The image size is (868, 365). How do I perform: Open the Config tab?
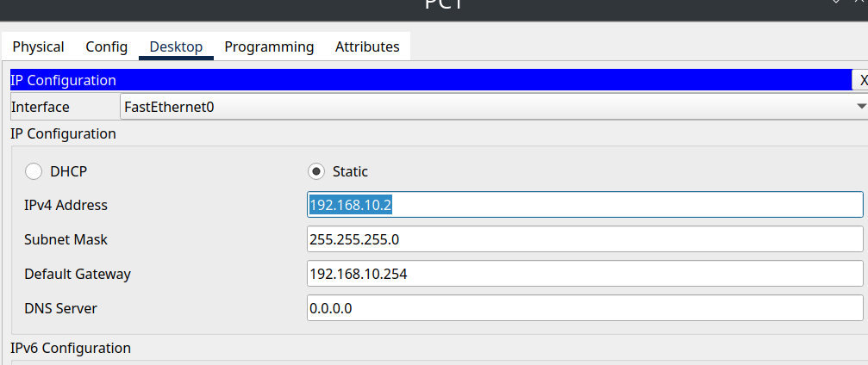tap(106, 46)
